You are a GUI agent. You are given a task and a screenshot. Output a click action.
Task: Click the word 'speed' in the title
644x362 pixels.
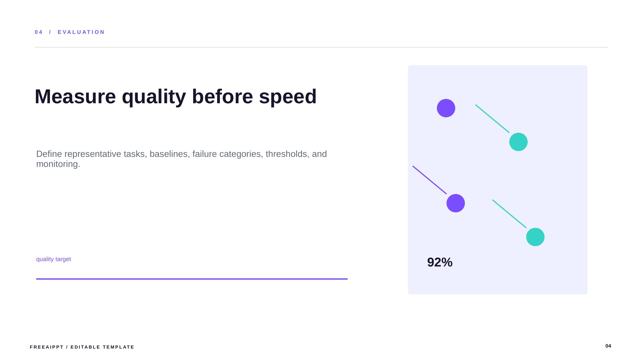coord(288,97)
